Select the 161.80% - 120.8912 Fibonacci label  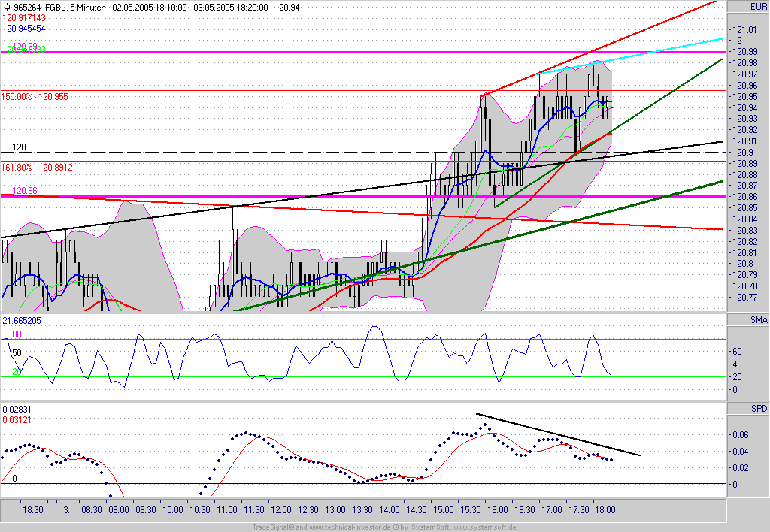(x=37, y=168)
